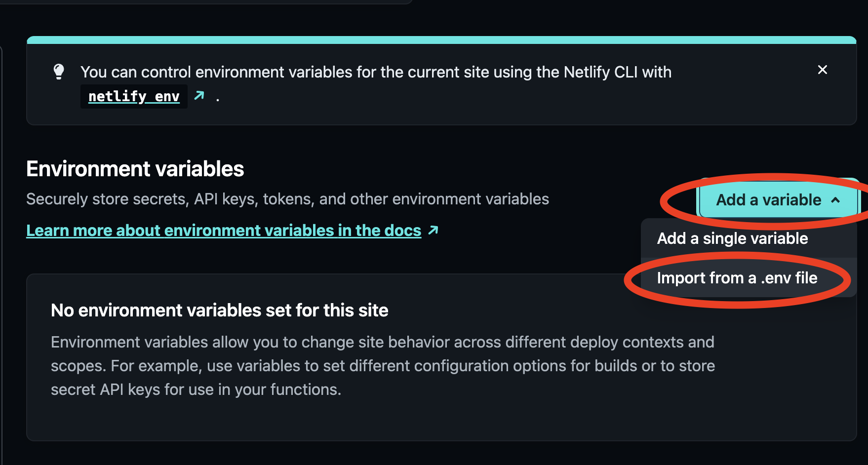This screenshot has width=868, height=465.
Task: Click the external arrow after the docs link
Action: coord(433,230)
